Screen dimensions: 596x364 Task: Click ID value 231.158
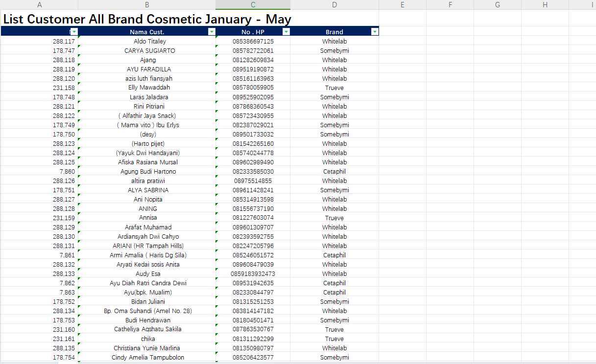pos(64,88)
